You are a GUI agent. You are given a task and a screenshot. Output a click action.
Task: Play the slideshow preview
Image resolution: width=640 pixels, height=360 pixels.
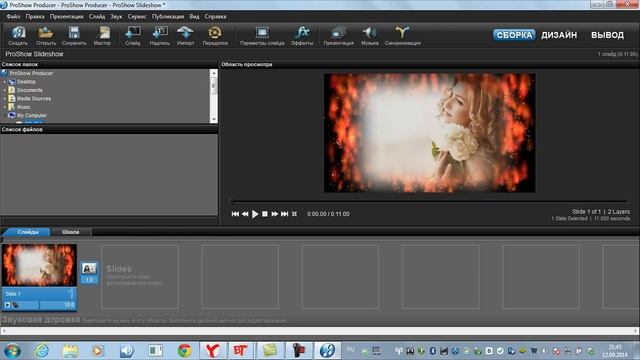[x=255, y=214]
